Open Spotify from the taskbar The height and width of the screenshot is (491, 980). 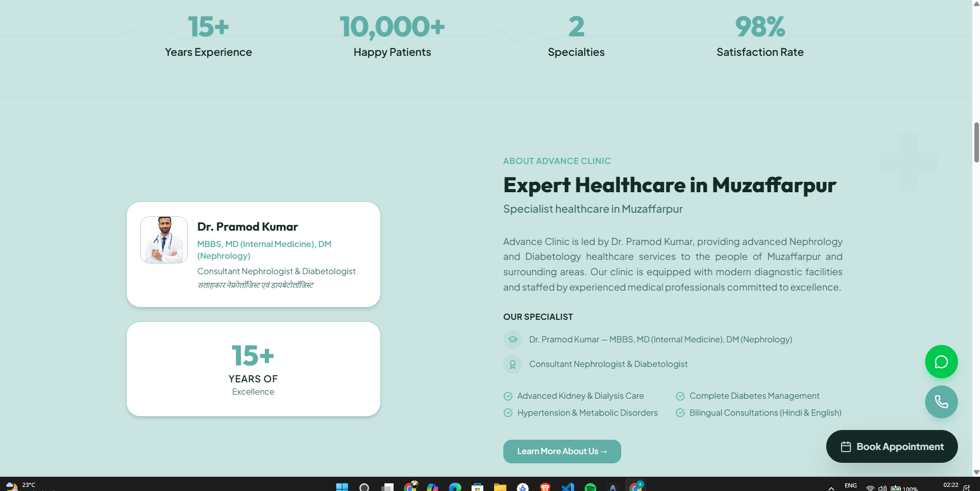(590, 487)
